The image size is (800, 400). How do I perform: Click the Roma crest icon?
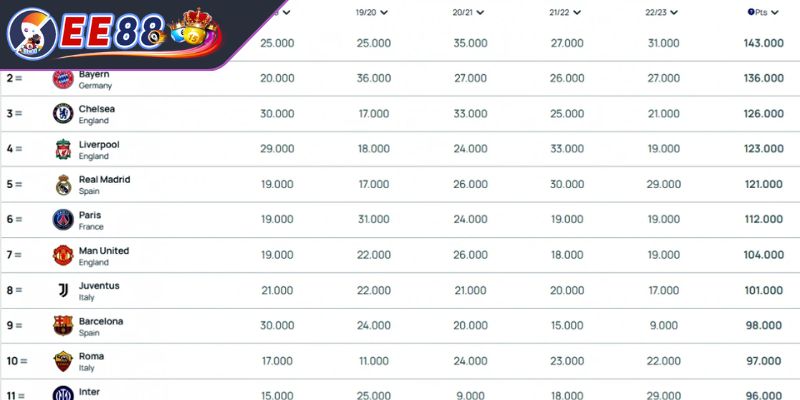pos(63,361)
